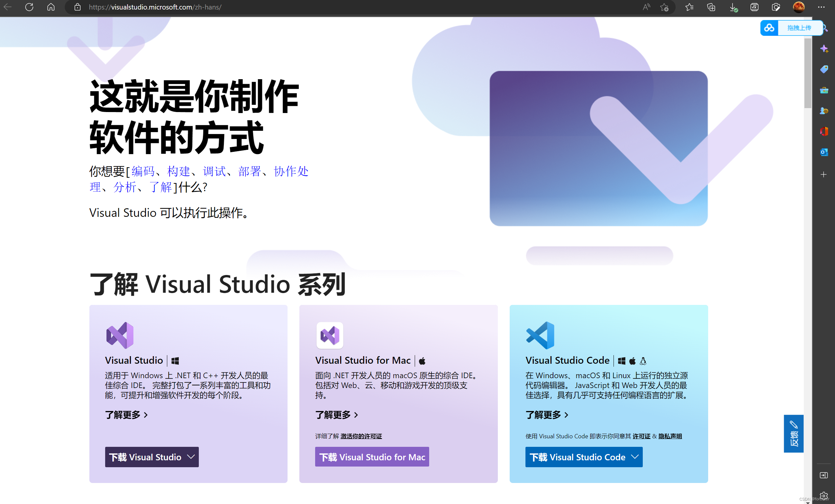
Task: Add this page to favorites
Action: (x=664, y=7)
